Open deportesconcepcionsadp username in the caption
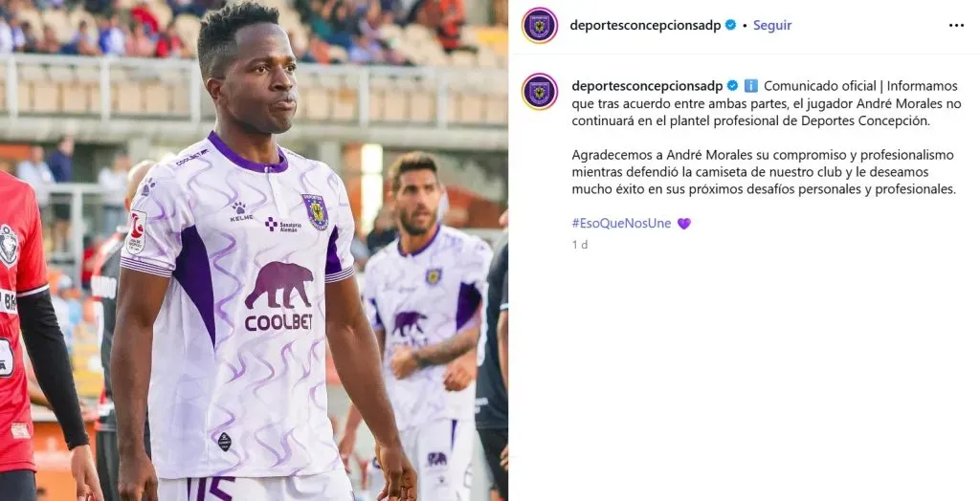The image size is (980, 501). pos(648,86)
